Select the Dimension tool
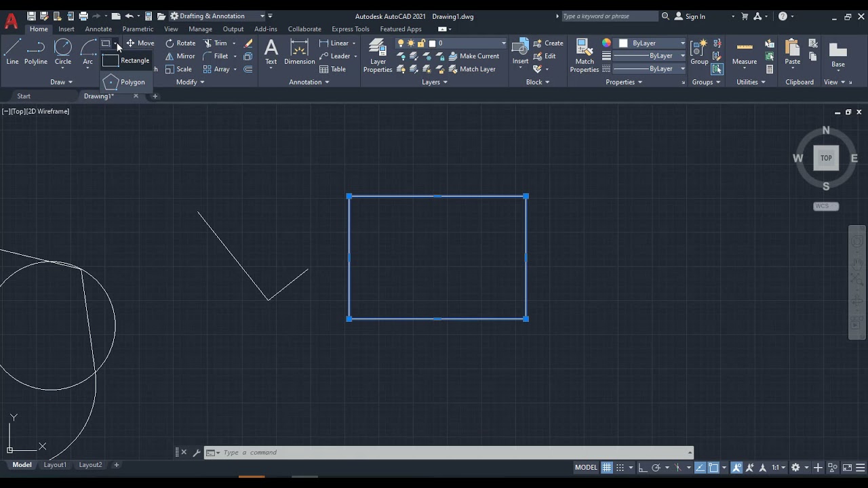The height and width of the screenshot is (488, 868). [x=299, y=53]
